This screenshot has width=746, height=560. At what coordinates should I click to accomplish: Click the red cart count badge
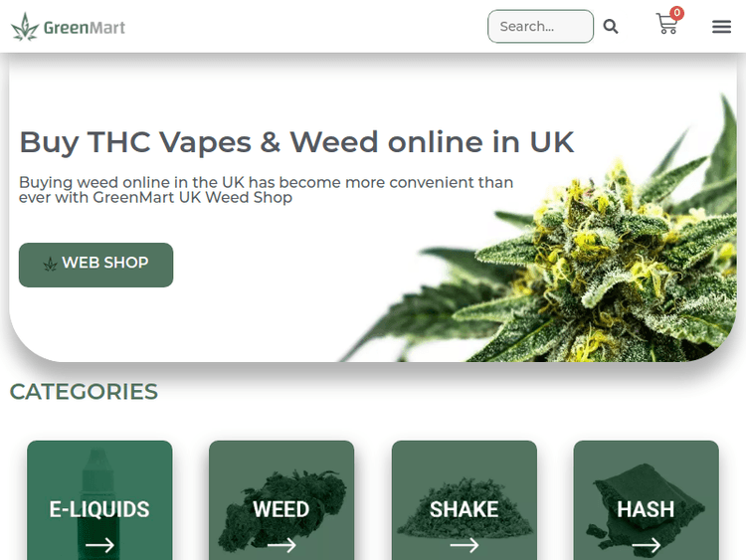pyautogui.click(x=676, y=13)
